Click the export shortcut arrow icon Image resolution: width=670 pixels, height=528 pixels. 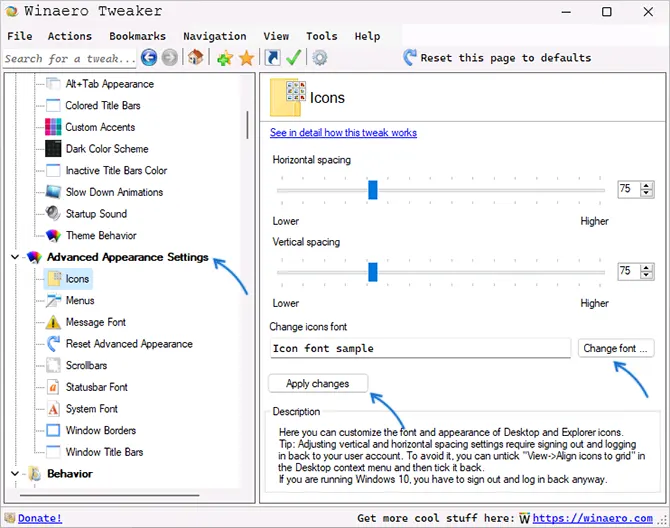[272, 58]
